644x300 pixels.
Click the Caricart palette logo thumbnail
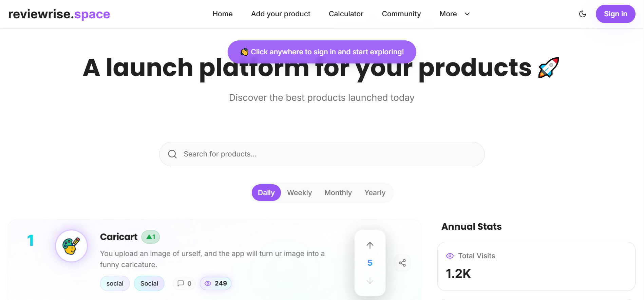click(71, 246)
